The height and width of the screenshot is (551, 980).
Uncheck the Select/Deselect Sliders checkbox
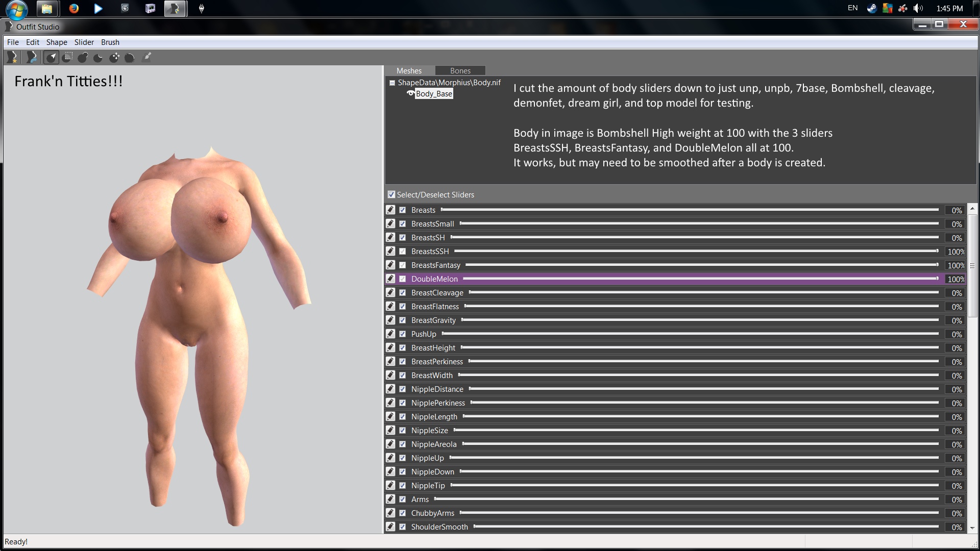391,194
